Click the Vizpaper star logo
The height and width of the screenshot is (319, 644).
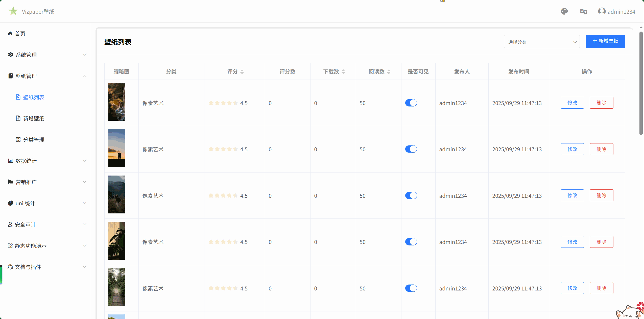pyautogui.click(x=13, y=11)
